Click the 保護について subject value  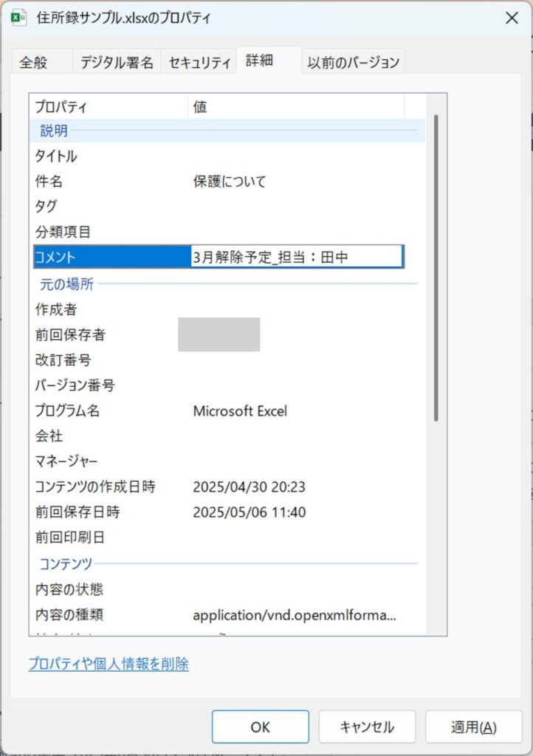coord(230,182)
